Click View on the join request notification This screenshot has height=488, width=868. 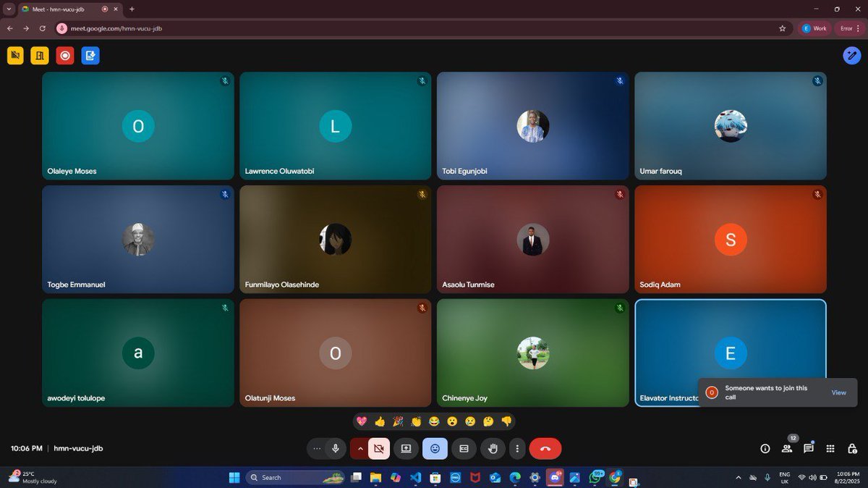[x=838, y=392]
